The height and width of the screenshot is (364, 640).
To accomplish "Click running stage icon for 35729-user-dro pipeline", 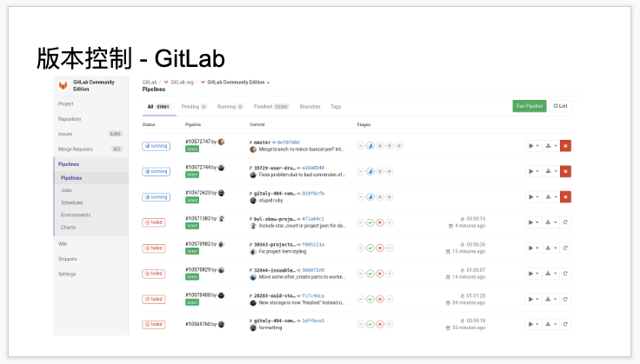I will 370,171.
